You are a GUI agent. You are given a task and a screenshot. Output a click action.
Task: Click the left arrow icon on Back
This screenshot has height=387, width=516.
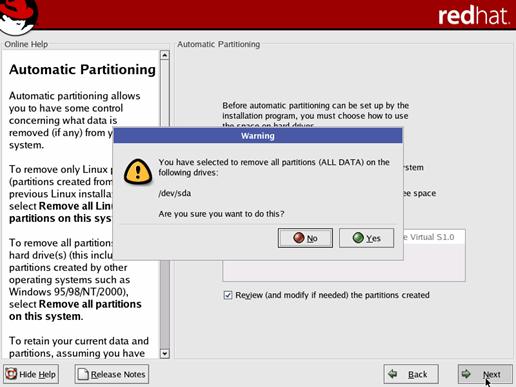pos(393,374)
